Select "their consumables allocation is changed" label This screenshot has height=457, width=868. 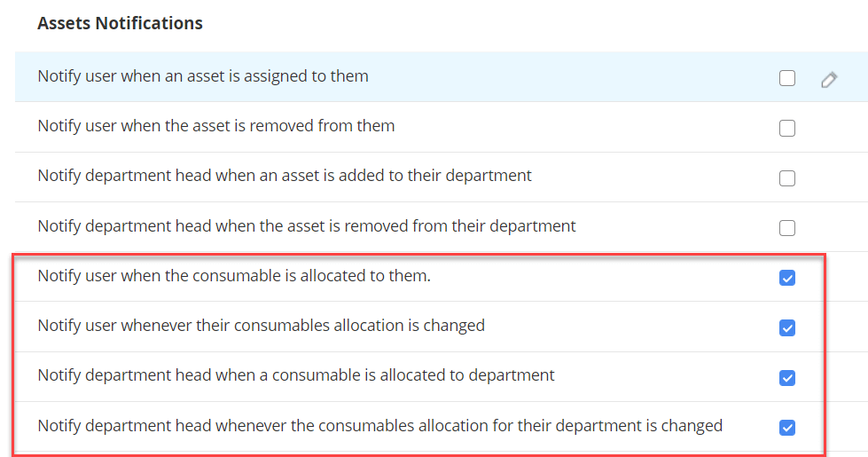pyautogui.click(x=261, y=326)
